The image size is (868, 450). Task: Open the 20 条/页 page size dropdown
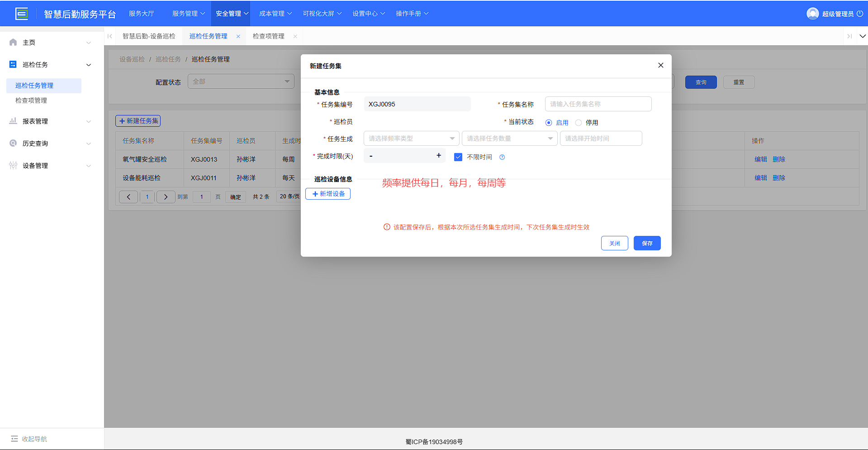(x=289, y=196)
